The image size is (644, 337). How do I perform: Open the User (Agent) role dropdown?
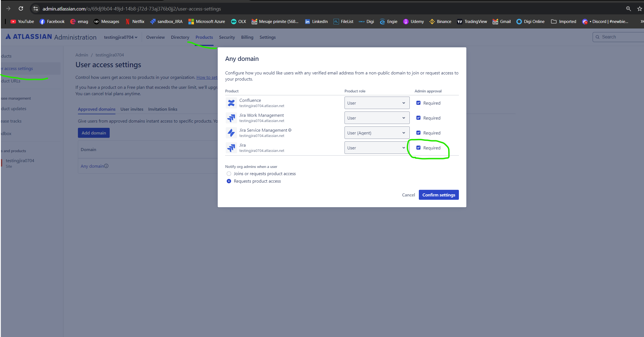(x=377, y=133)
